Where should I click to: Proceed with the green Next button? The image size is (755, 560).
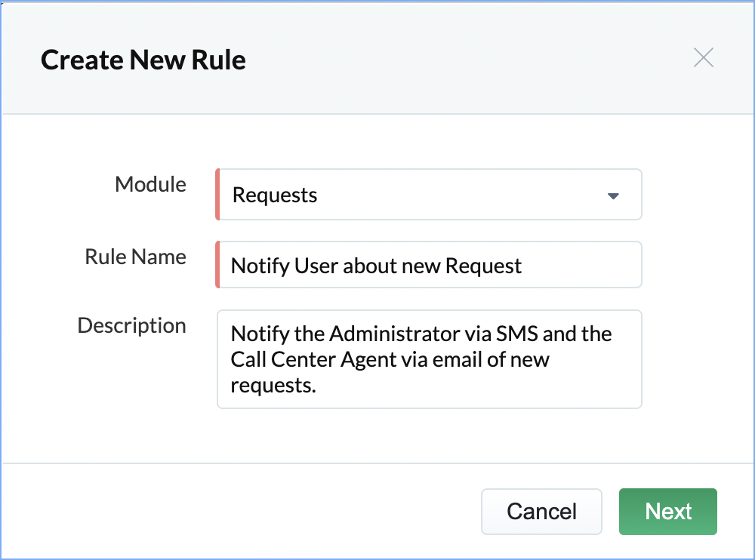click(x=668, y=512)
